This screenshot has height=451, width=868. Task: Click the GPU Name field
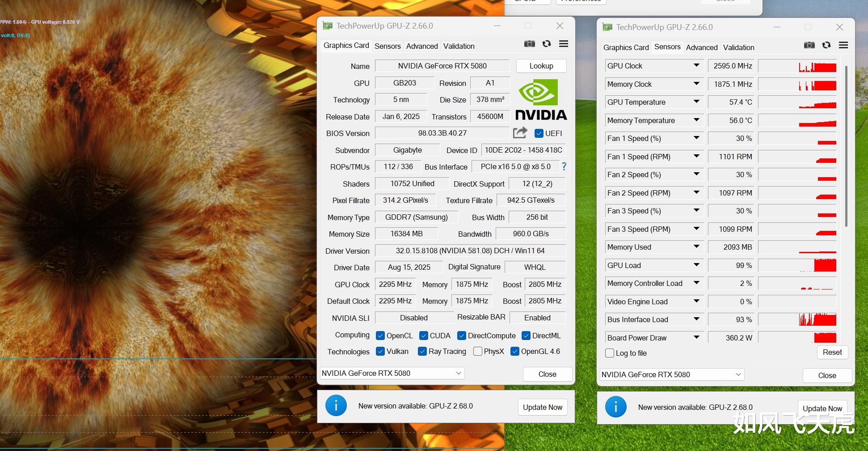pyautogui.click(x=442, y=66)
